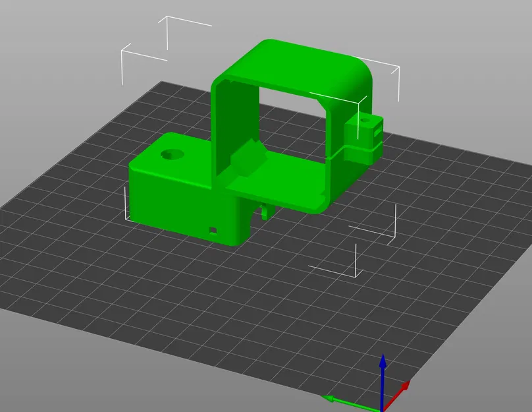Viewport: 532px width, 412px height.
Task: Click the red X-axis arrow
Action: point(406,388)
